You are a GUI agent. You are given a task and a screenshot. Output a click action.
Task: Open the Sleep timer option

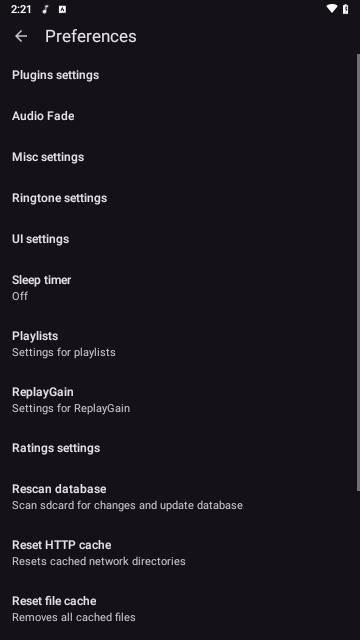tap(178, 288)
